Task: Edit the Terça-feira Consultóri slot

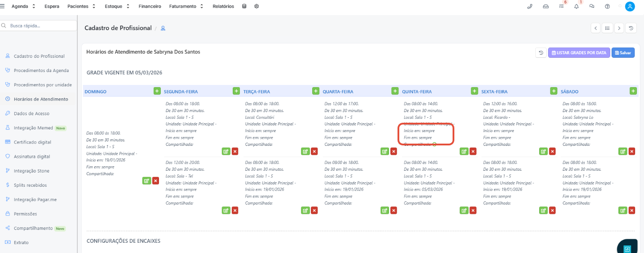Action: tap(305, 151)
